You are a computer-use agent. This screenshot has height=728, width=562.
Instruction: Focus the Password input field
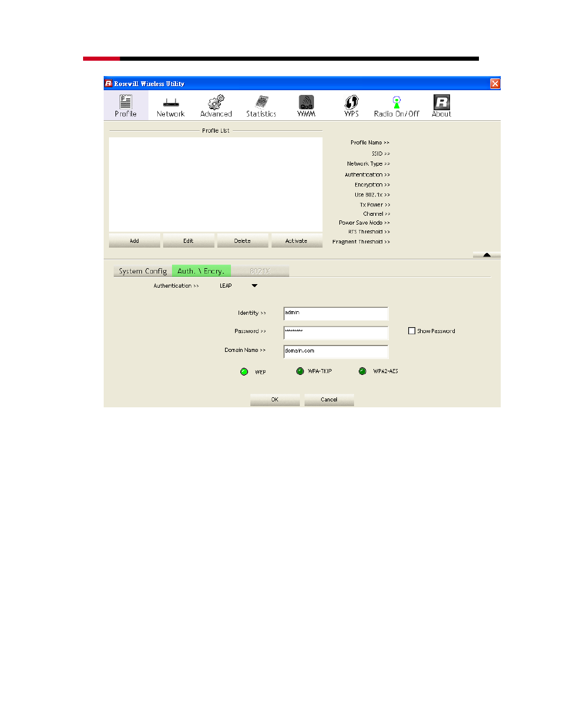point(336,333)
